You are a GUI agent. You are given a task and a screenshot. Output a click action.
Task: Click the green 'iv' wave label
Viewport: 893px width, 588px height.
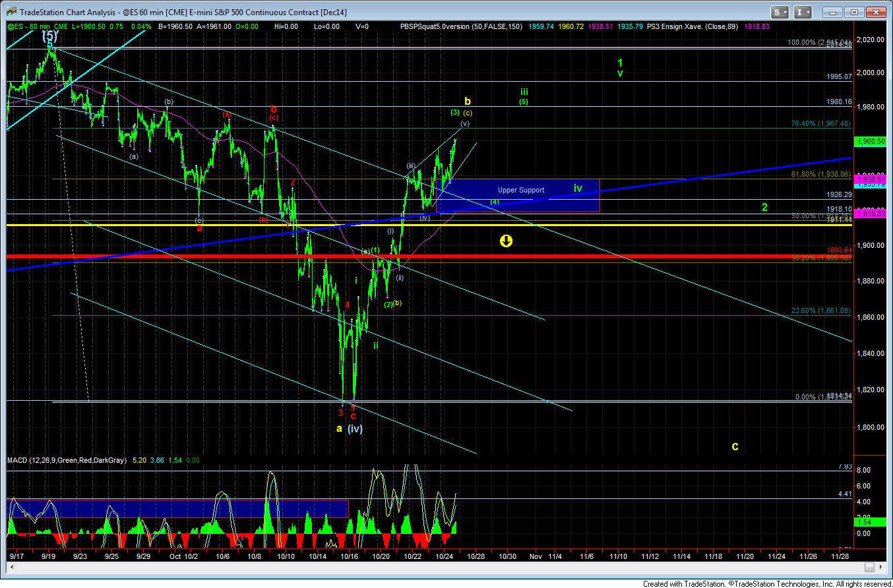pyautogui.click(x=578, y=189)
